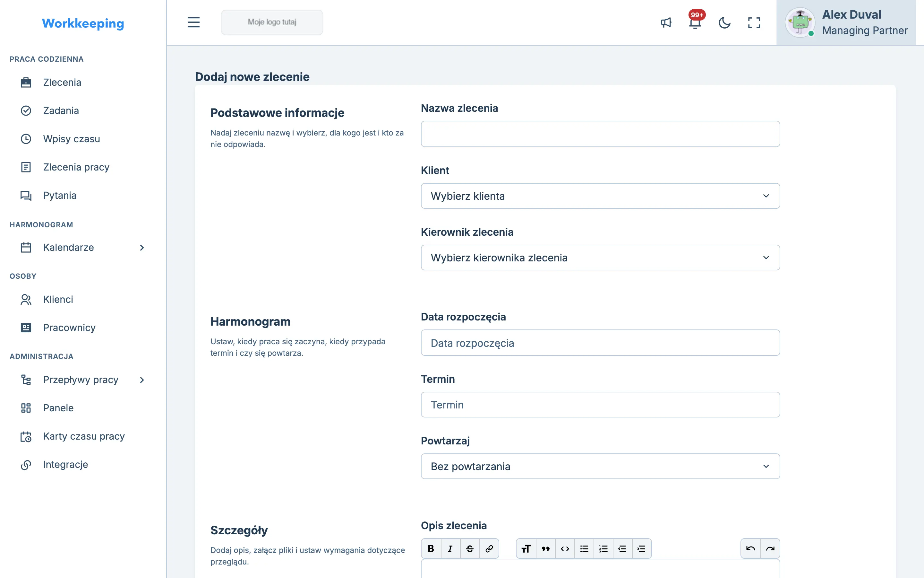This screenshot has height=578, width=924.
Task: Undo last edit in description
Action: coord(751,548)
